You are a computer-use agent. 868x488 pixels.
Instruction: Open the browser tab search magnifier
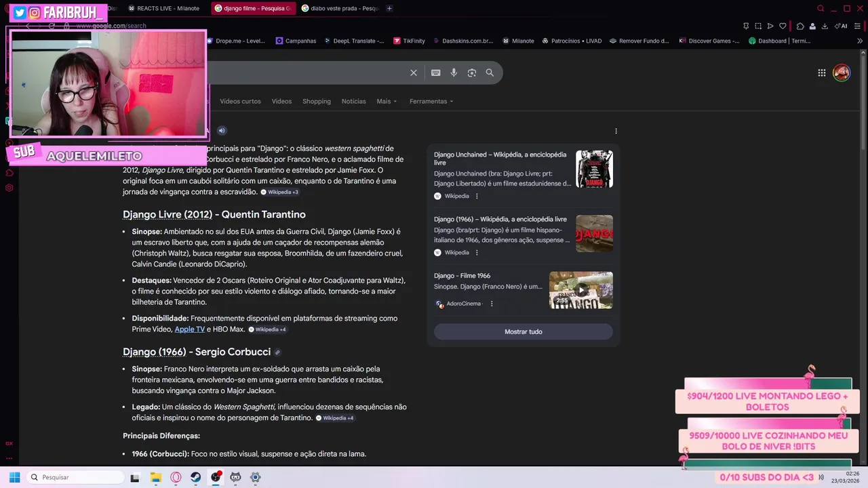(821, 8)
